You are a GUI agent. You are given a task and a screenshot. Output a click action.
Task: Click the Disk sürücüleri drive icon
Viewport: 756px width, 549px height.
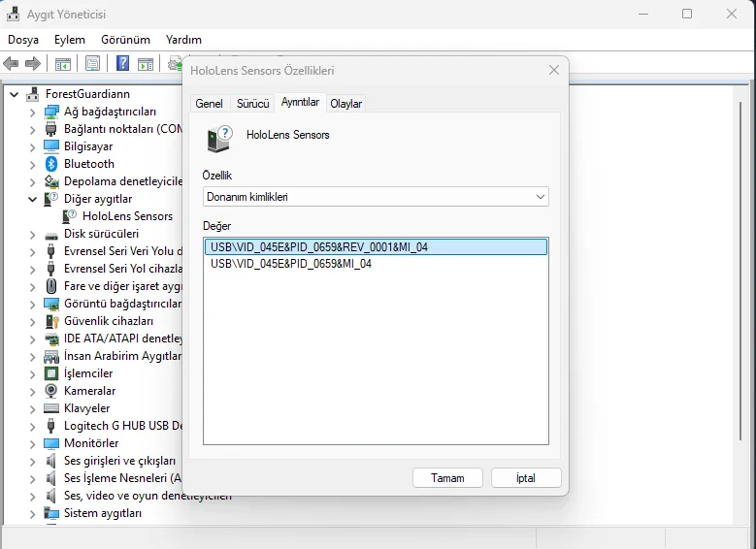[51, 236]
